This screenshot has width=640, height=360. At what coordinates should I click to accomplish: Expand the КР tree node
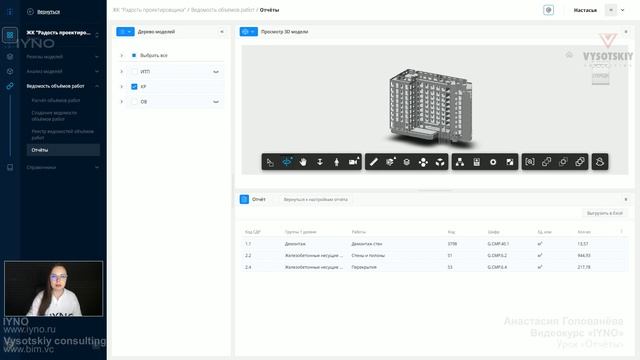pos(121,87)
